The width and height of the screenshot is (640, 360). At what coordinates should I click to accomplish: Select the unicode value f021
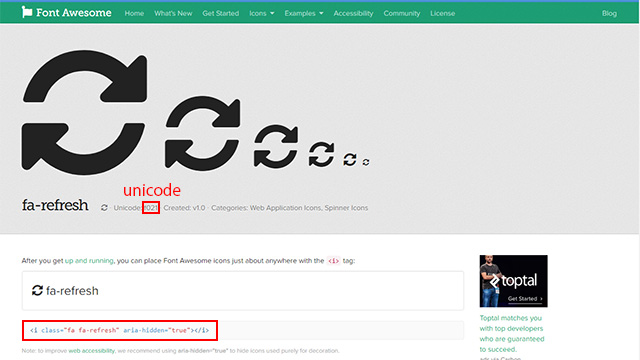tap(151, 208)
